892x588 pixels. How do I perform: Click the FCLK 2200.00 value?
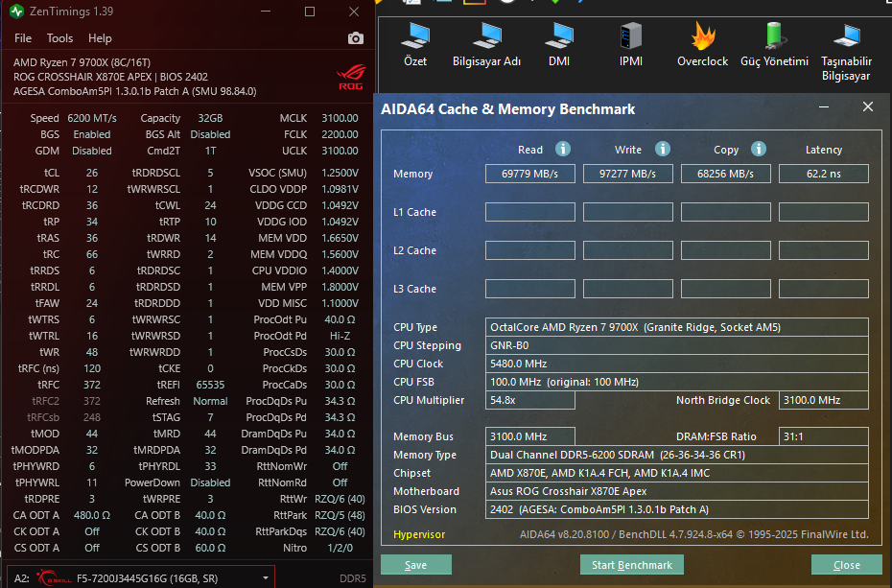click(x=340, y=134)
